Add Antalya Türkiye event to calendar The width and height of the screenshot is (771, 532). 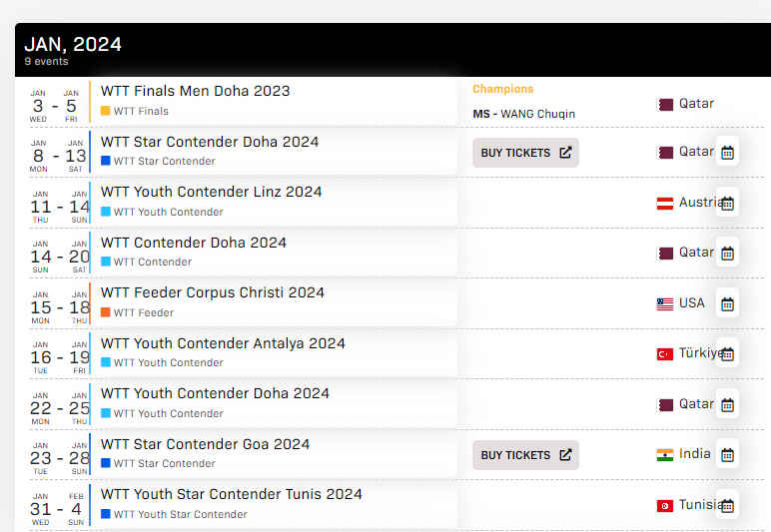(727, 354)
